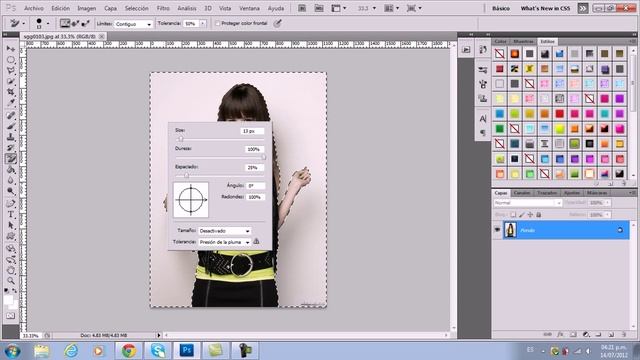The width and height of the screenshot is (640, 360).
Task: Select the Elliptical Marquee tool
Action: click(11, 60)
